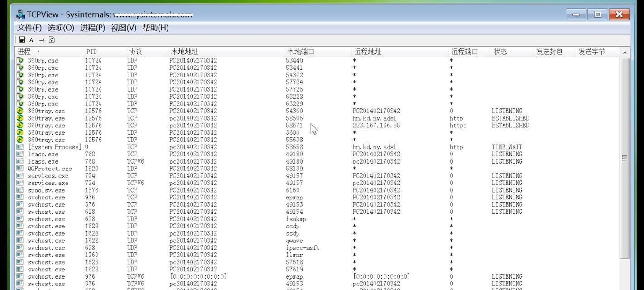This screenshot has height=290, width=644.
Task: Open the 视图(V) menu
Action: coord(124,28)
